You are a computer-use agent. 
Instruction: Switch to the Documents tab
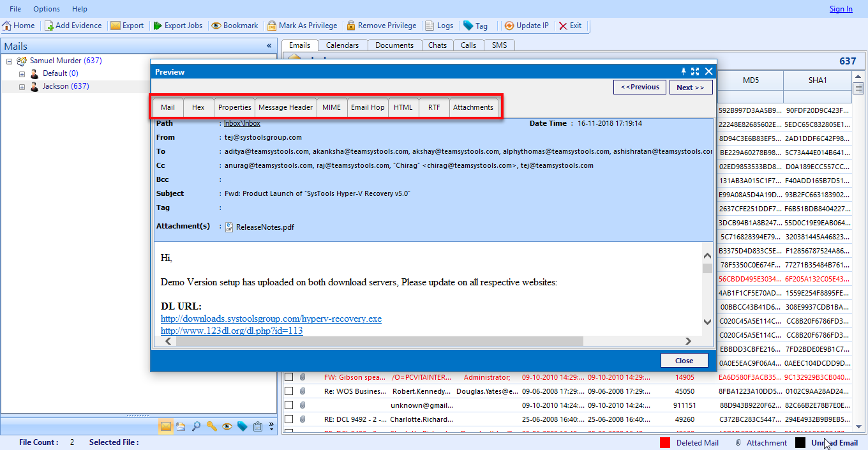(x=394, y=45)
